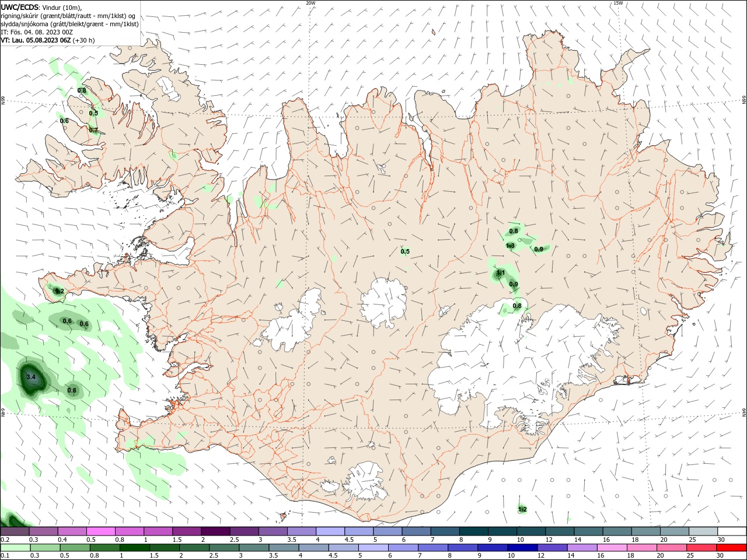Click the "(+30 h)" forecast offset text

pos(84,40)
